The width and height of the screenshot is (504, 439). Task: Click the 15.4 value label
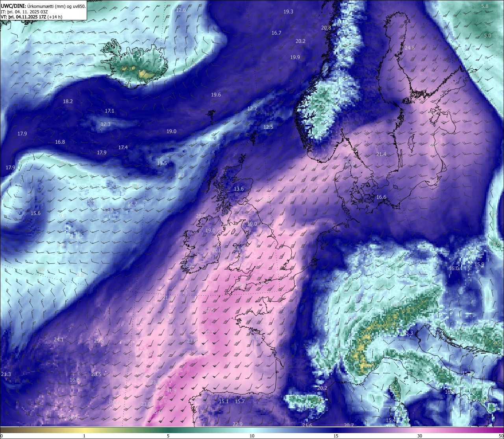tap(391, 421)
